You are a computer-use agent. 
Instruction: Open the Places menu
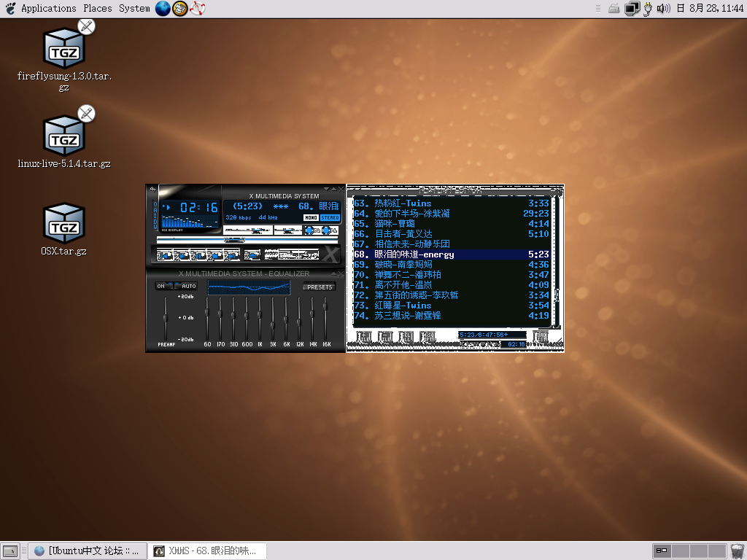(98, 8)
